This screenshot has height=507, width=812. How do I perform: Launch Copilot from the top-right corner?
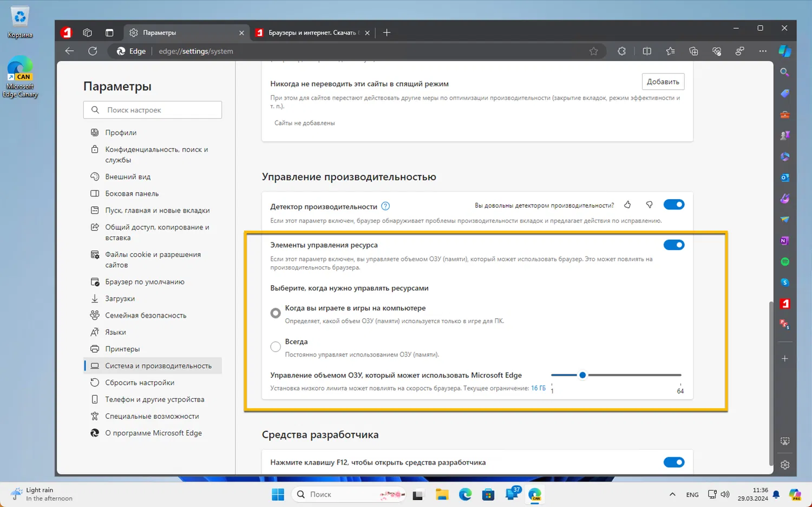click(785, 51)
